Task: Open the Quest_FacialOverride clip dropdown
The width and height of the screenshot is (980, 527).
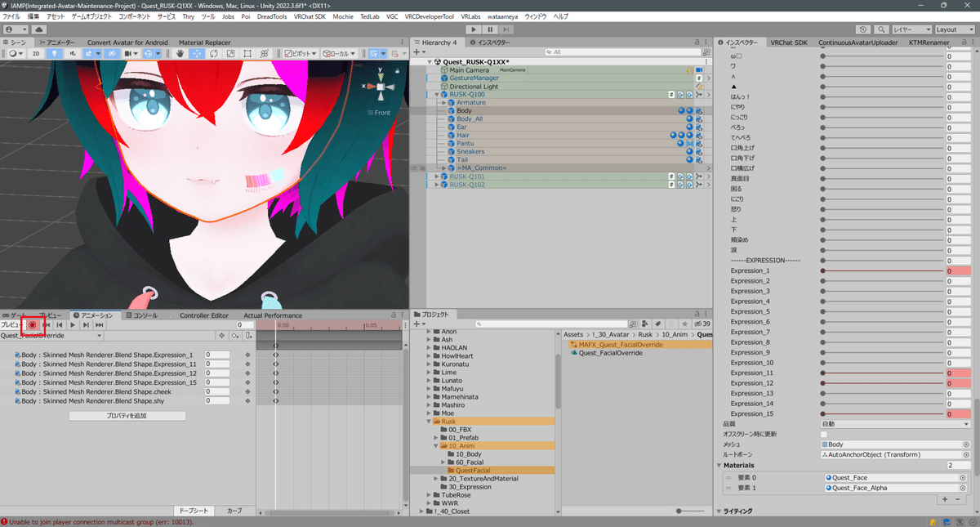Action: [51, 336]
